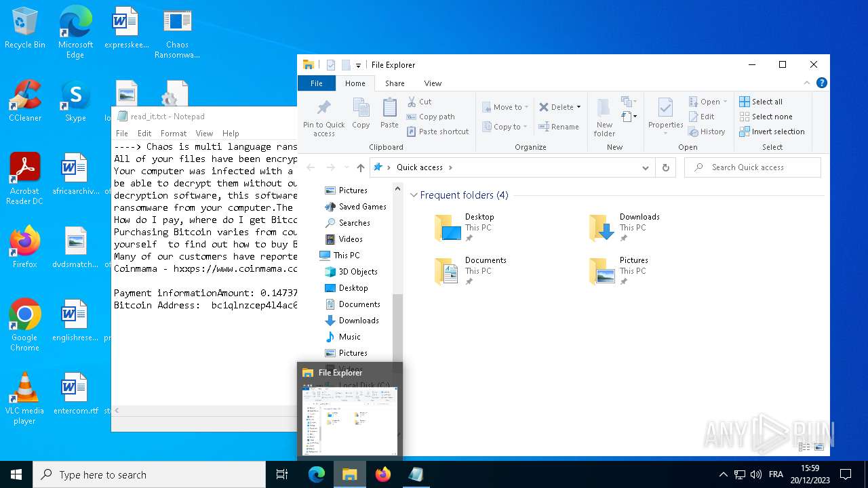Open the Customize Quick Access Toolbar dropdown
868x488 pixels.
pyautogui.click(x=358, y=65)
